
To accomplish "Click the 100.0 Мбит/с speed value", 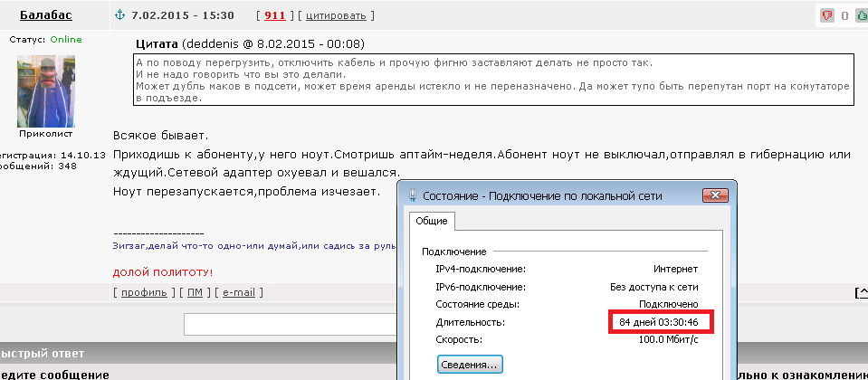I will click(x=669, y=339).
